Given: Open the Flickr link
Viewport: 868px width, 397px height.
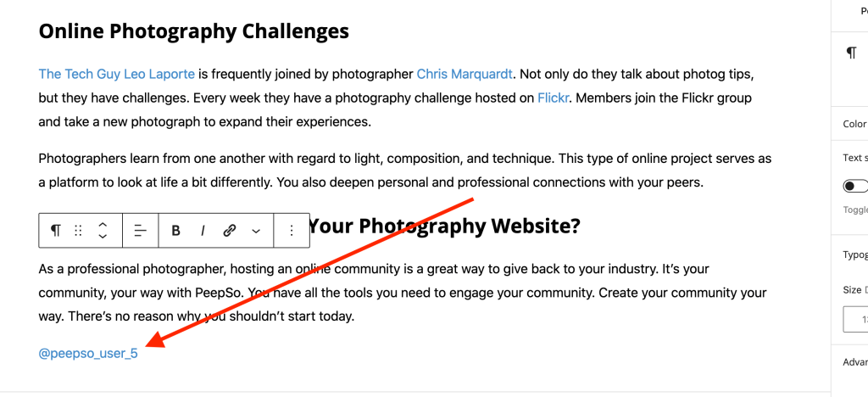Looking at the screenshot, I should point(553,98).
